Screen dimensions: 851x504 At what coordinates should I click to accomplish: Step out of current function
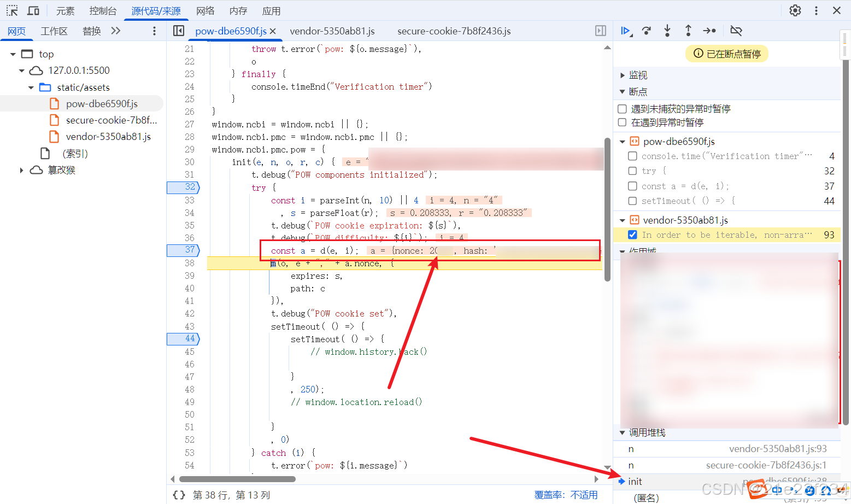[688, 31]
